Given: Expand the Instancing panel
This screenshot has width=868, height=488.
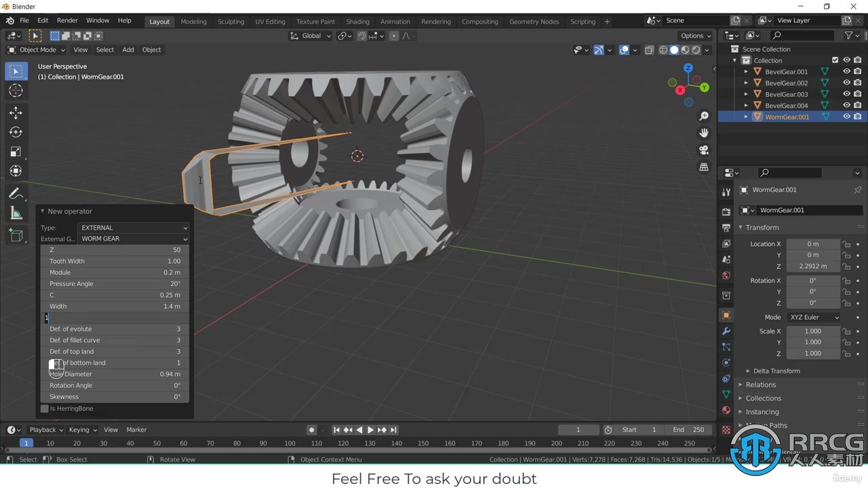Looking at the screenshot, I should click(762, 412).
